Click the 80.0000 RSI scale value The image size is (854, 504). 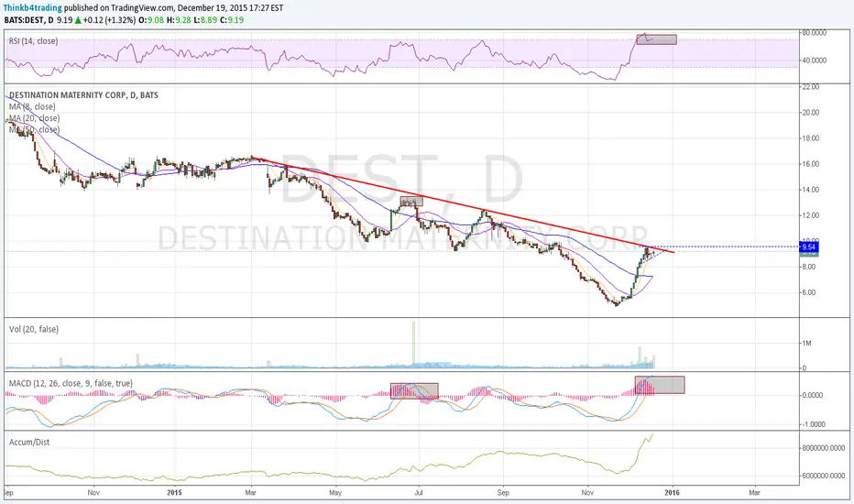(x=815, y=33)
